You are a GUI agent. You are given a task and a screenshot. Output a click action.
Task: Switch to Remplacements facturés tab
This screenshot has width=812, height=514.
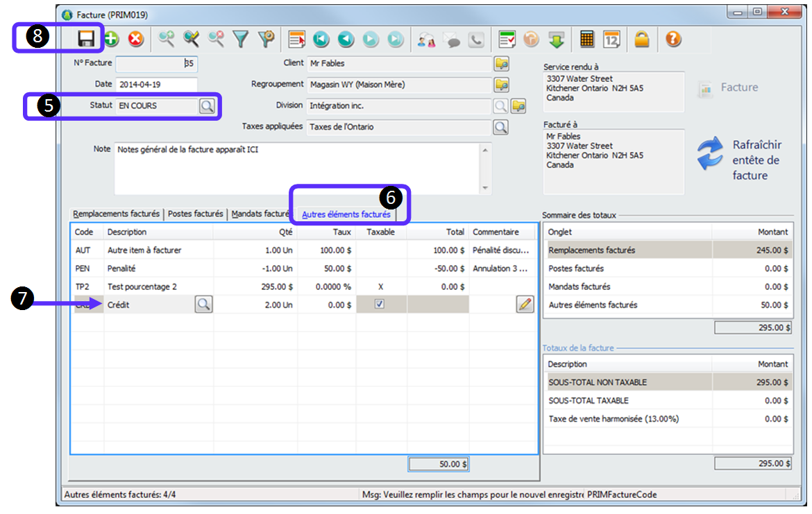coord(116,214)
